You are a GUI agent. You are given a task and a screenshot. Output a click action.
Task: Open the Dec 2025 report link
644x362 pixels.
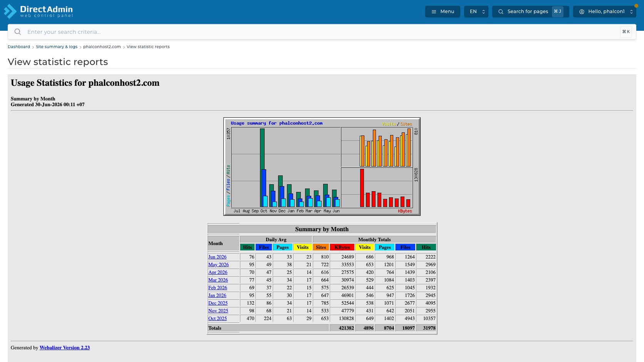click(x=218, y=303)
